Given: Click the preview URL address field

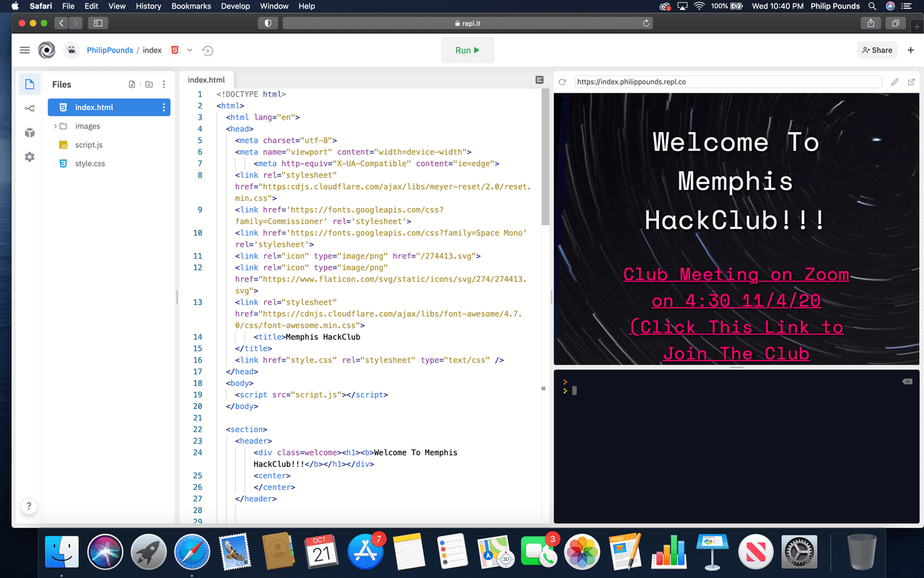Looking at the screenshot, I should point(728,82).
